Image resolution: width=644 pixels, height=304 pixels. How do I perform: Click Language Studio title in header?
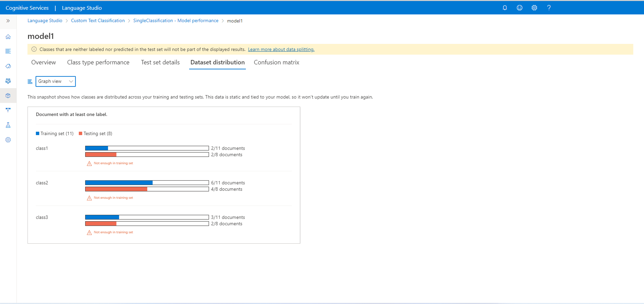point(82,8)
